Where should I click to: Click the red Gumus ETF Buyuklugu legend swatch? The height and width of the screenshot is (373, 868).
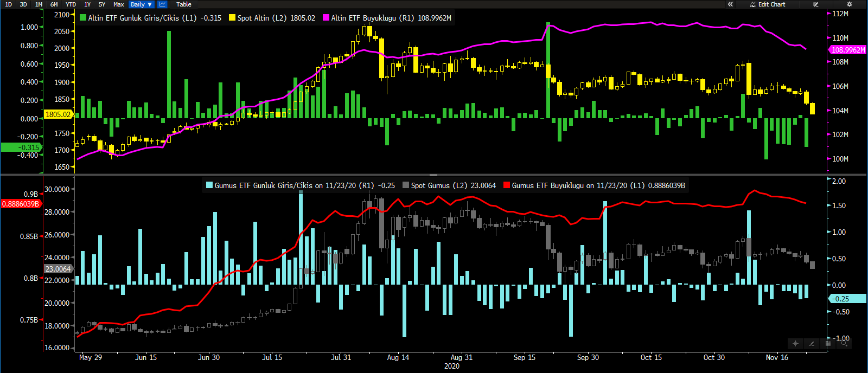click(x=507, y=185)
